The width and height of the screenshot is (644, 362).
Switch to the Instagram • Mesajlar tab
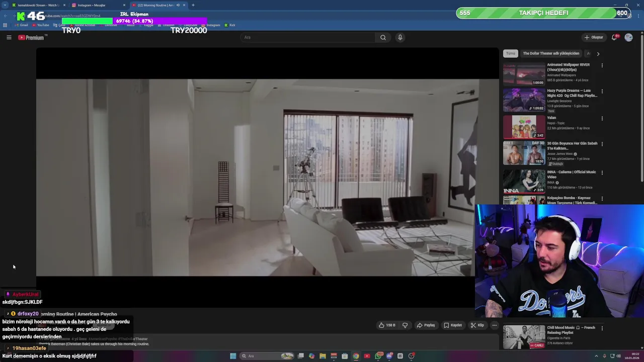pyautogui.click(x=99, y=5)
